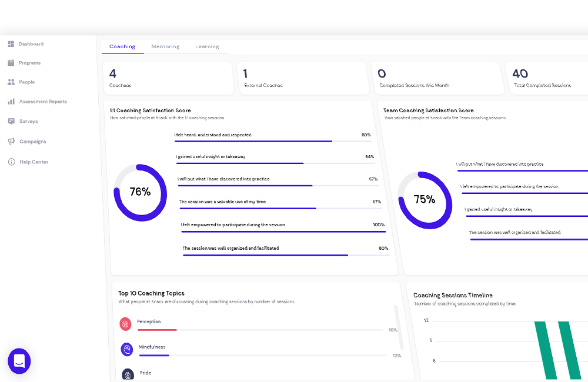Click the 4 Coachees stat card

[x=168, y=78]
